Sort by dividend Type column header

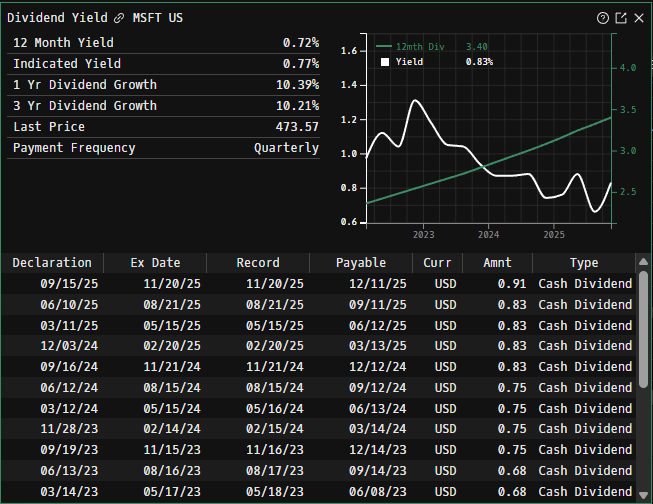click(x=583, y=263)
